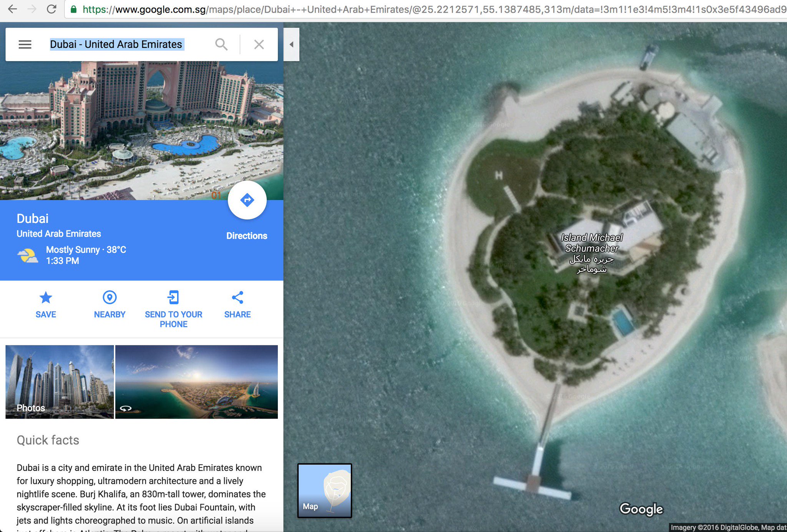787x532 pixels.
Task: Click the magnifying glass search icon
Action: 221,45
